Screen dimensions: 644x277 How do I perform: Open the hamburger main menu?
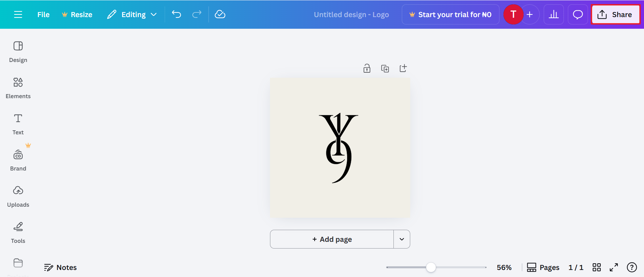click(x=18, y=14)
